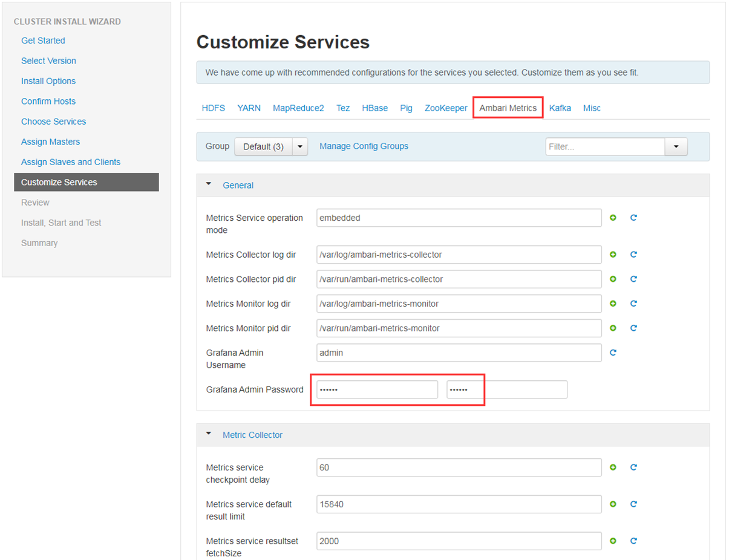Click undo icon for Metrics Collector pid dir
Image resolution: width=729 pixels, height=560 pixels.
tap(633, 279)
